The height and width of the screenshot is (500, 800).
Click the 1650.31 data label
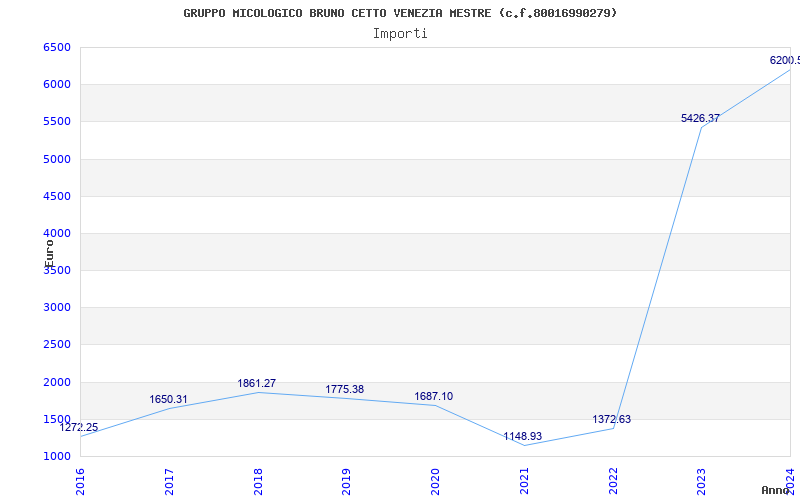[x=168, y=399]
